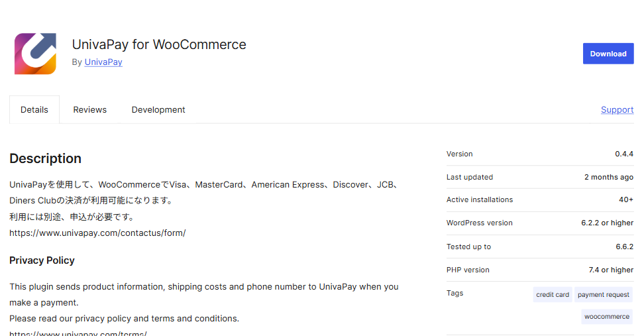Click the 'UnivaPay for WooCommerce' title

(159, 45)
